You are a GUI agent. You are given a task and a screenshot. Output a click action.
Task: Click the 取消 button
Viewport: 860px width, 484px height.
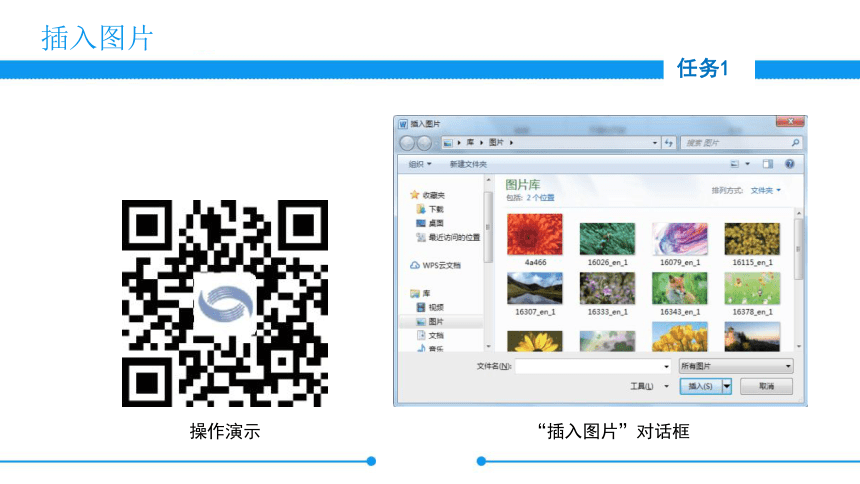[766, 386]
